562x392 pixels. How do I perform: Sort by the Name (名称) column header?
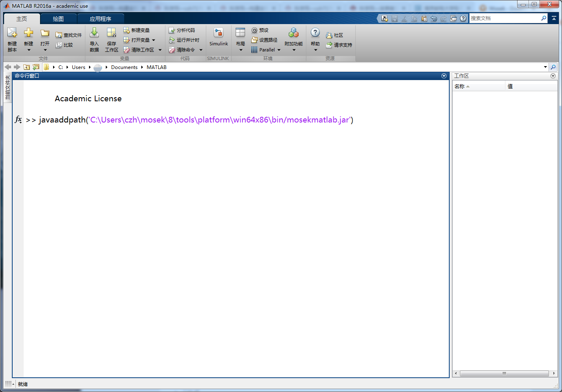(479, 86)
